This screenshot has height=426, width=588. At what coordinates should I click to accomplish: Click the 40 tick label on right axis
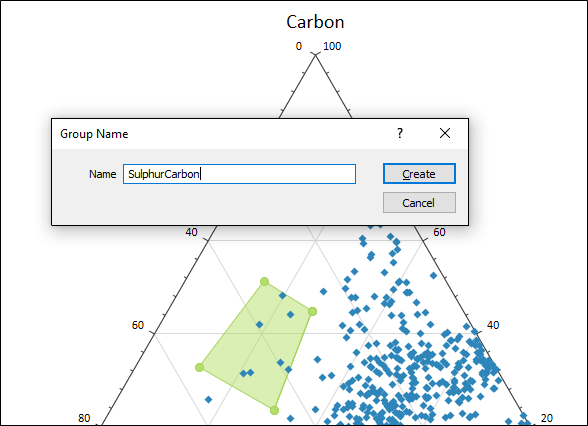click(493, 325)
